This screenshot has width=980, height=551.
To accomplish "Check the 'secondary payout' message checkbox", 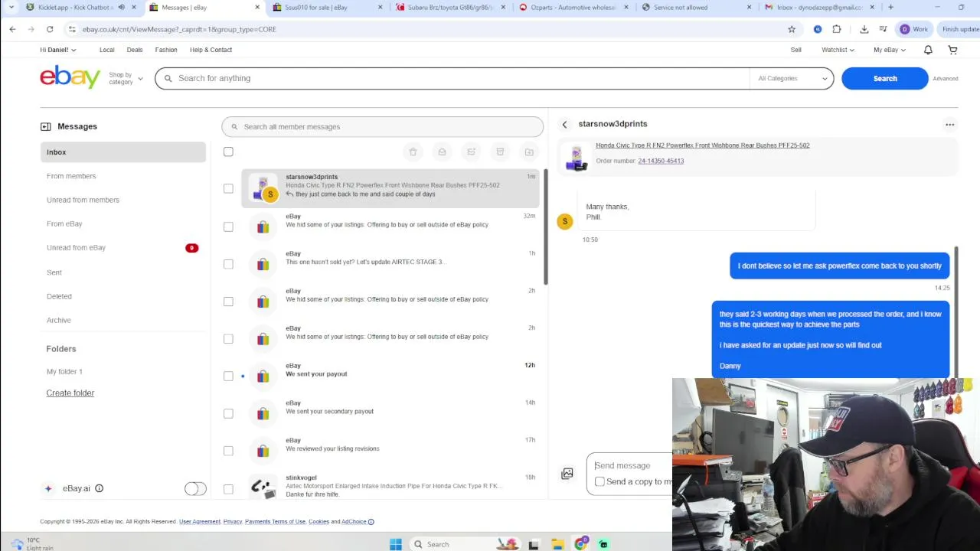I will tap(228, 413).
